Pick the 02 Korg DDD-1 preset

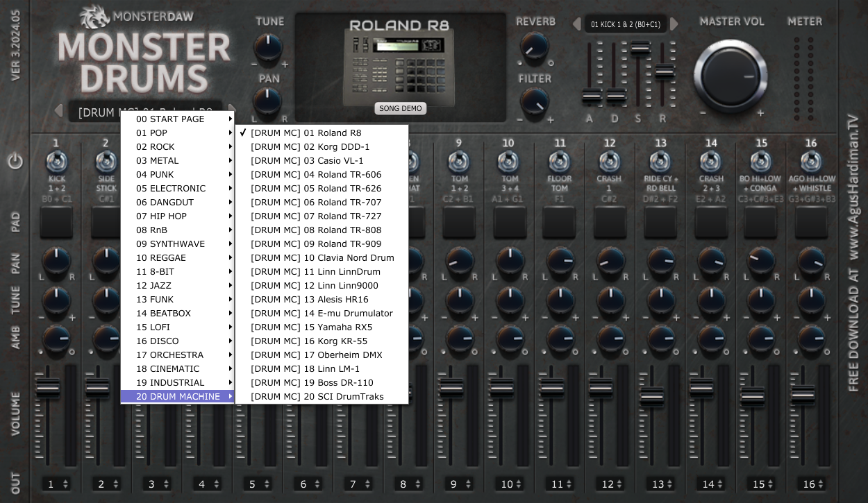(322, 146)
